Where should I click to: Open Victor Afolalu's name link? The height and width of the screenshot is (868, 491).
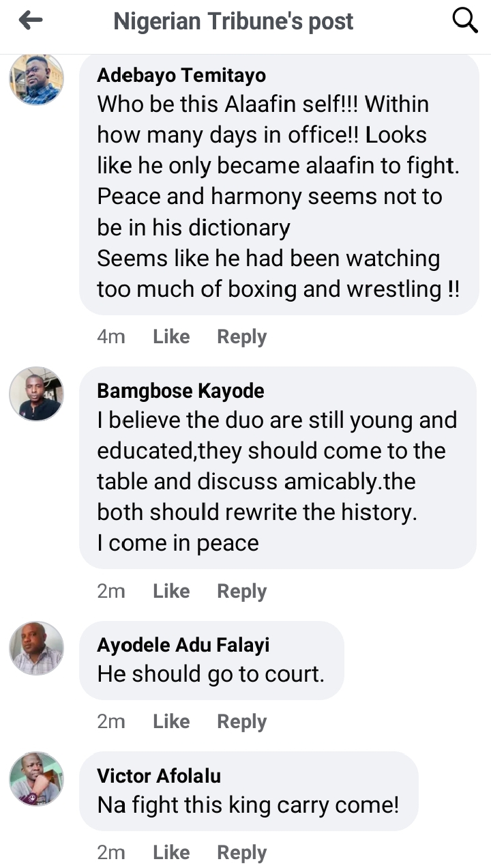click(x=159, y=776)
